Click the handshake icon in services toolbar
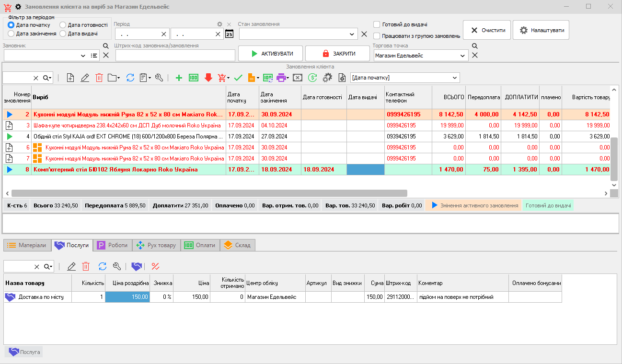This screenshot has width=622, height=364. (x=137, y=266)
